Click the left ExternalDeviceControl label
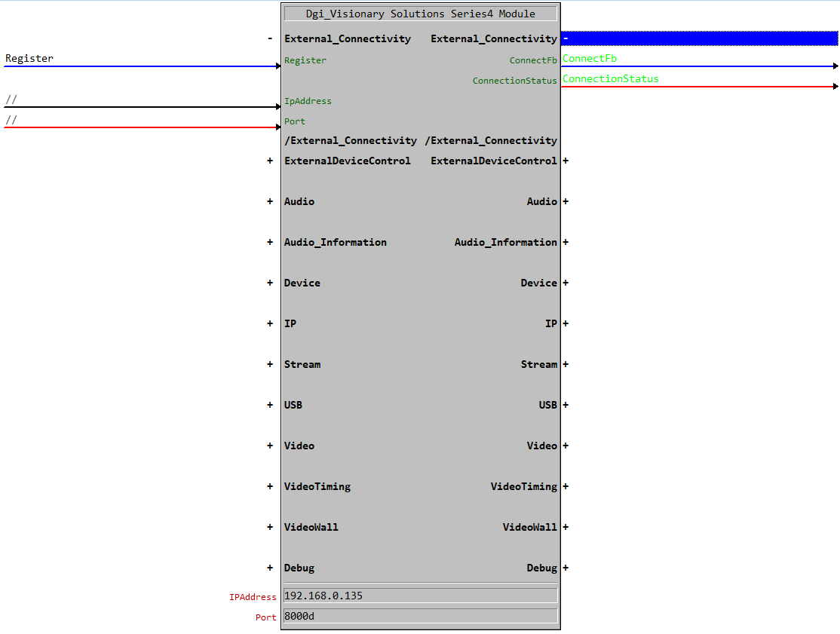The image size is (840, 634). [x=347, y=161]
